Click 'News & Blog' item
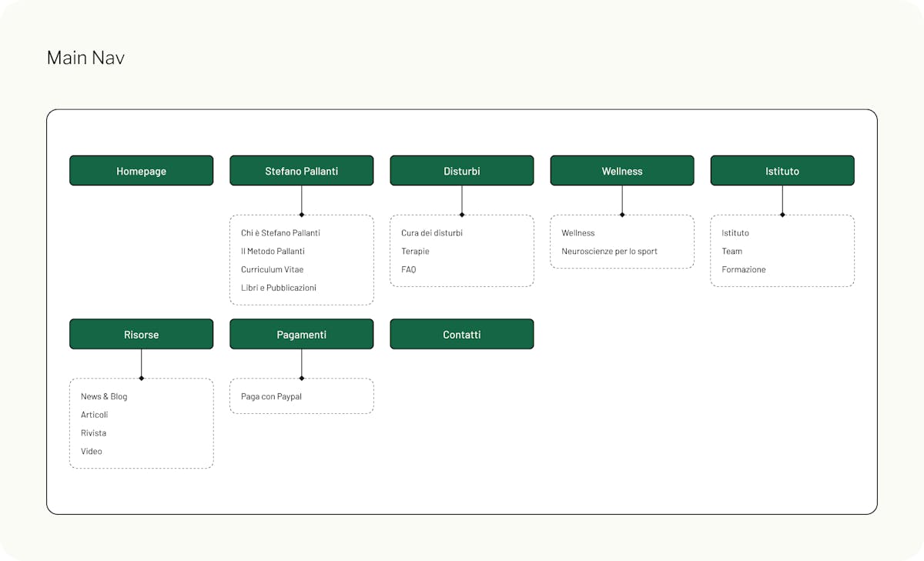 [104, 396]
